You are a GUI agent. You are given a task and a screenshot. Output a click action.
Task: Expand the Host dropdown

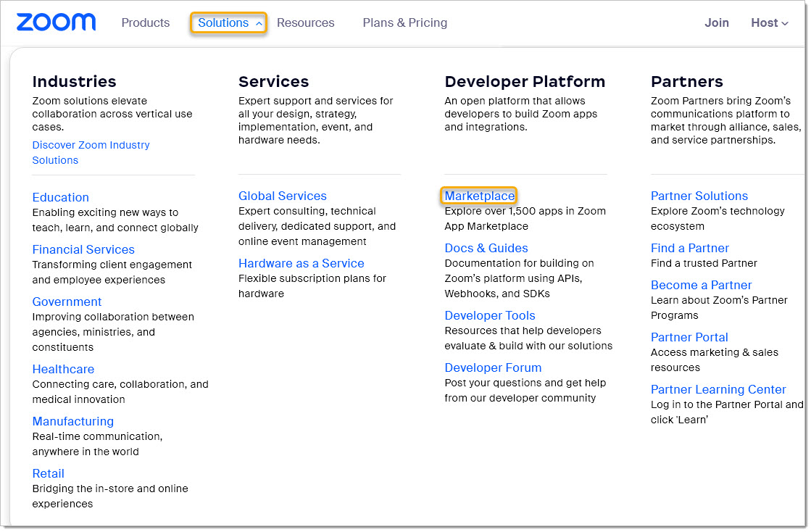769,23
